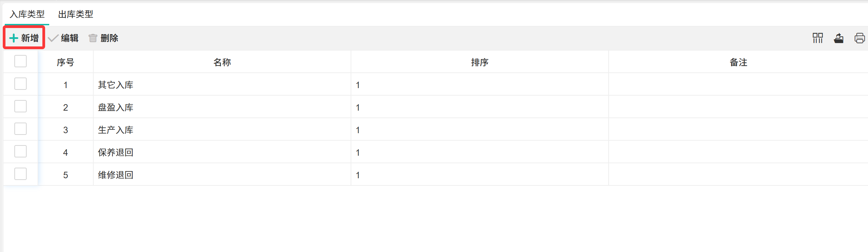Click the 名称 column header
Viewport: 868px width, 252px height.
pyautogui.click(x=222, y=62)
